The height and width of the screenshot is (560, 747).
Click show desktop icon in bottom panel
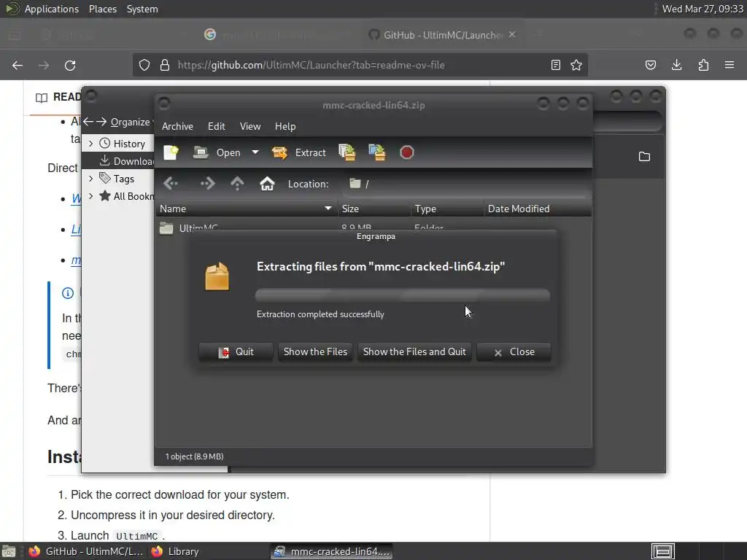9,551
